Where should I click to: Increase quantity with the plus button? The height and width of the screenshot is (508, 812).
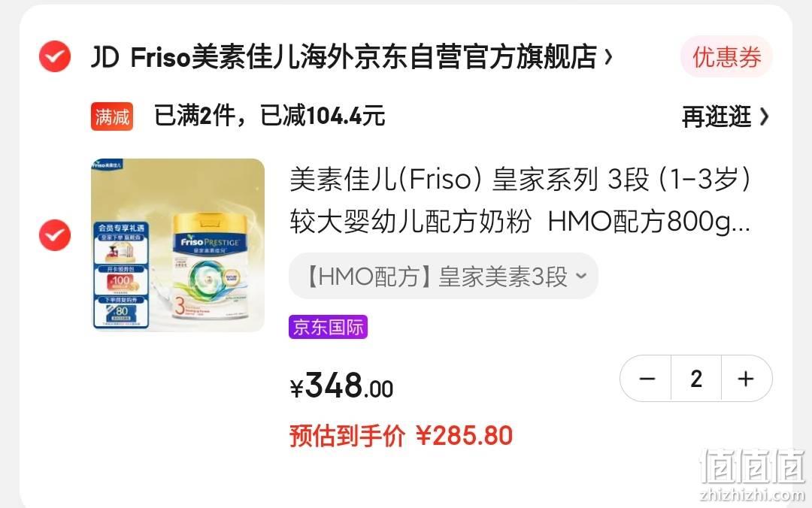746,379
